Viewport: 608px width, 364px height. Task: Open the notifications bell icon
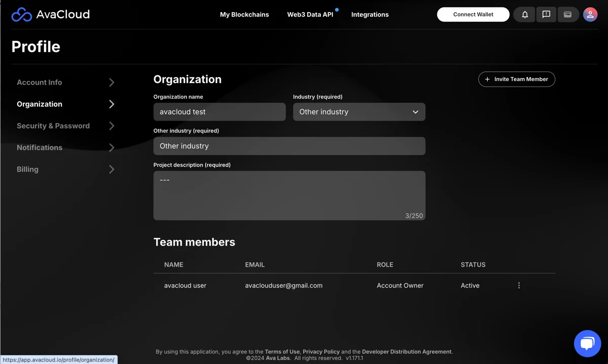coord(524,15)
